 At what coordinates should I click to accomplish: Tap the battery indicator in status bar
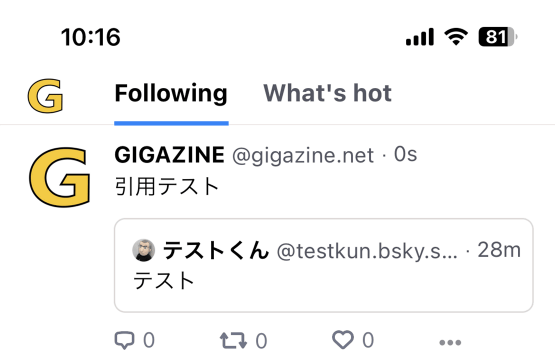pyautogui.click(x=498, y=37)
